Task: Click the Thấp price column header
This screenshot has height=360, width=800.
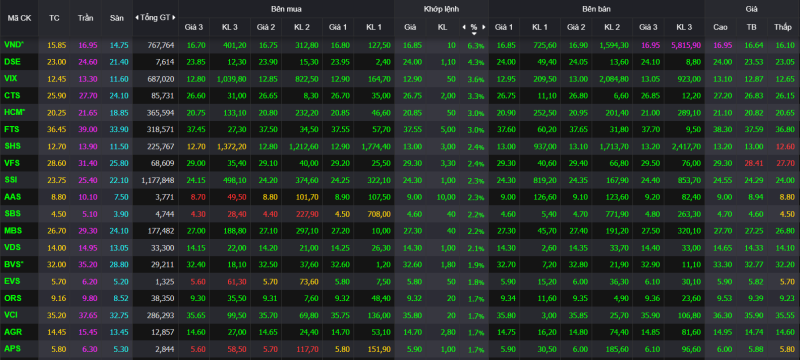Action: tap(782, 27)
